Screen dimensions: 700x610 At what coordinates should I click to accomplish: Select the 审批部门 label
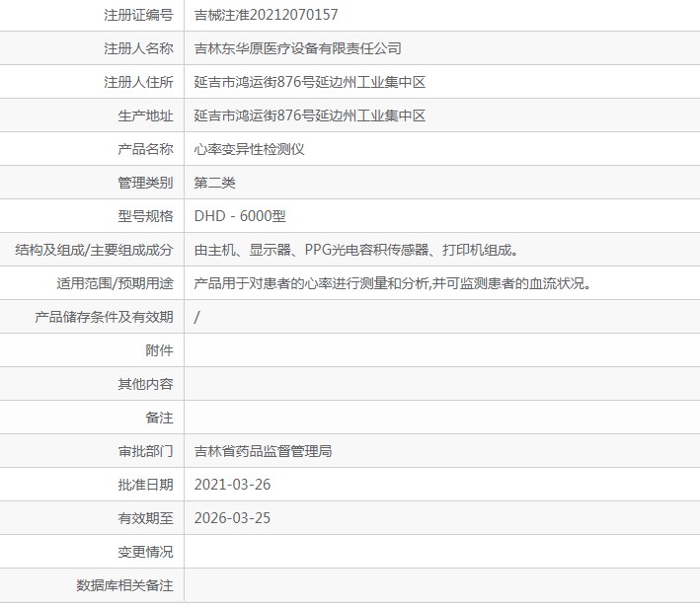pos(145,451)
